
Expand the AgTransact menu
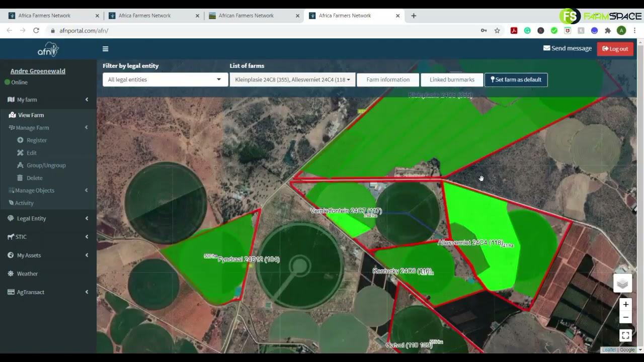(48, 292)
